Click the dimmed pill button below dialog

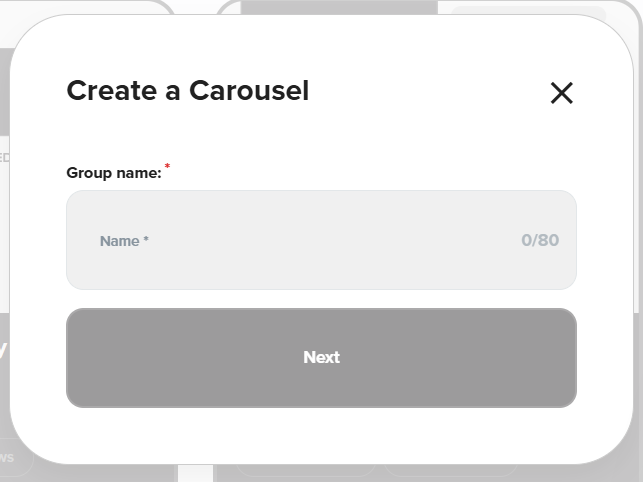tap(14, 459)
